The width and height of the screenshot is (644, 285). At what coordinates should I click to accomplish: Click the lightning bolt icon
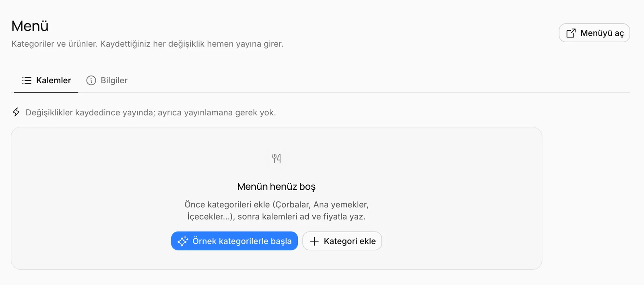[16, 112]
